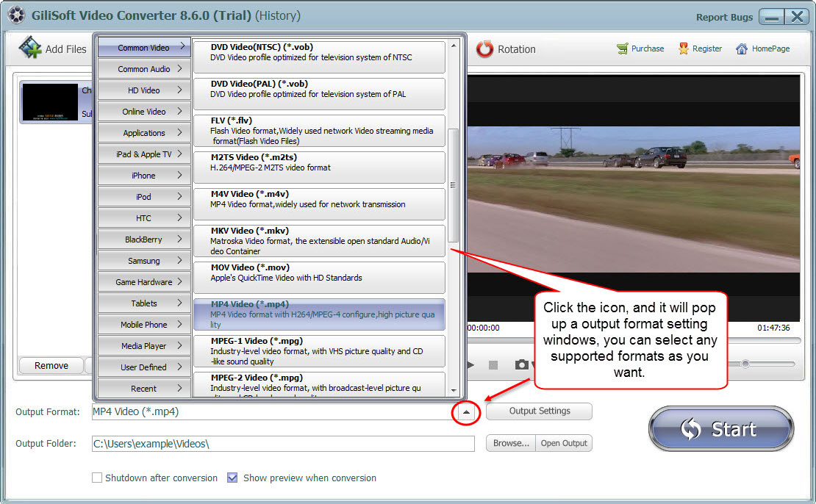Choose M4V Video (*.m4v) format

pos(320,204)
